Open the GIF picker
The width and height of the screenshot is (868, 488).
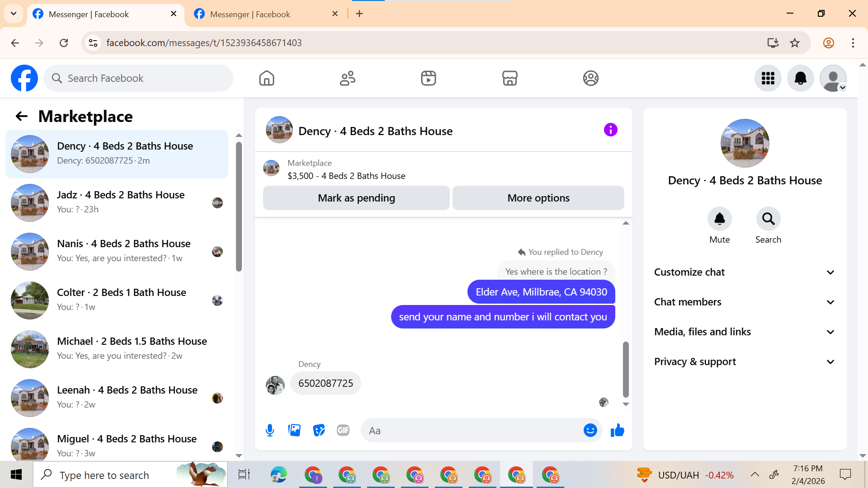343,430
